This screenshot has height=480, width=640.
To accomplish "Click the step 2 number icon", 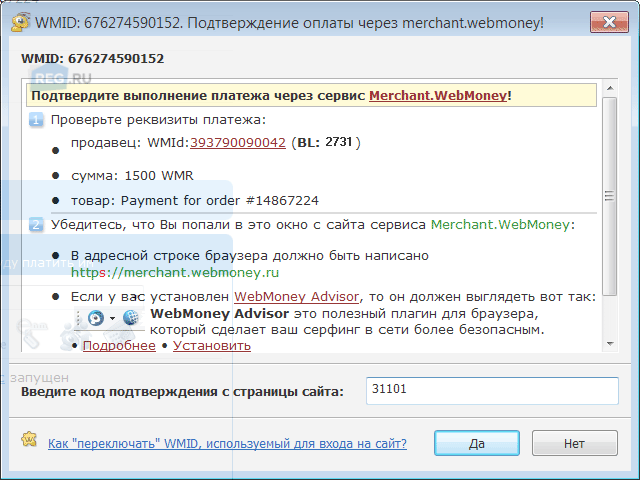I will click(x=36, y=224).
